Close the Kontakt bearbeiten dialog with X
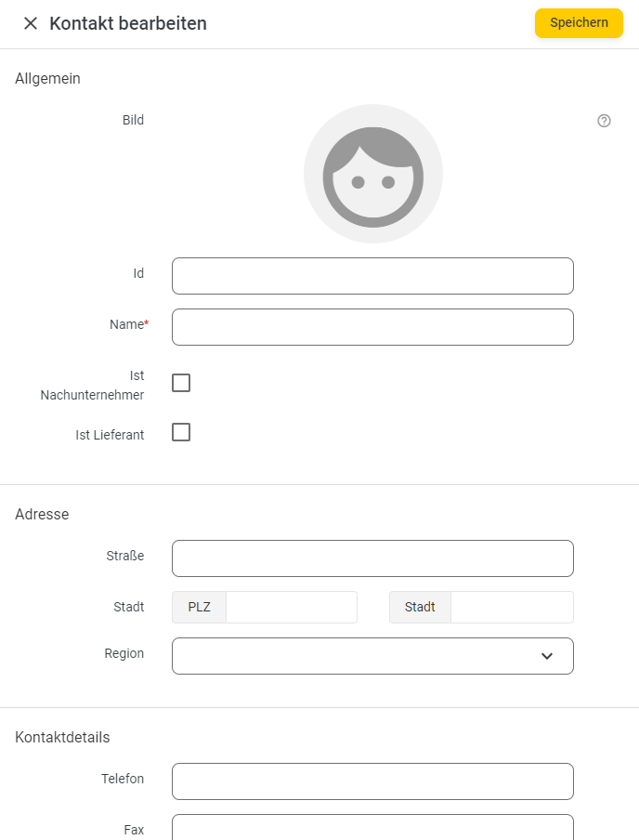The width and height of the screenshot is (639, 840). [x=31, y=23]
